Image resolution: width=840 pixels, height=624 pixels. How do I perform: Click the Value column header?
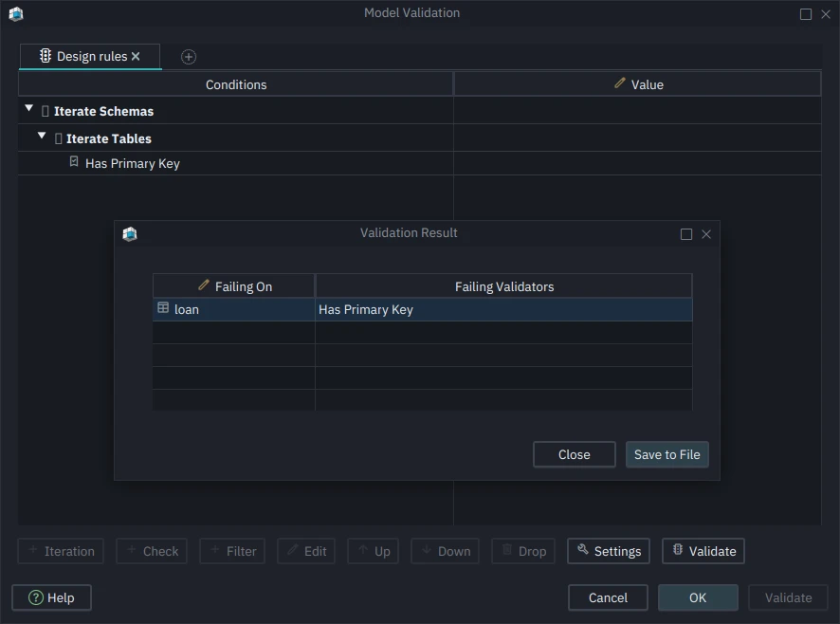[637, 84]
